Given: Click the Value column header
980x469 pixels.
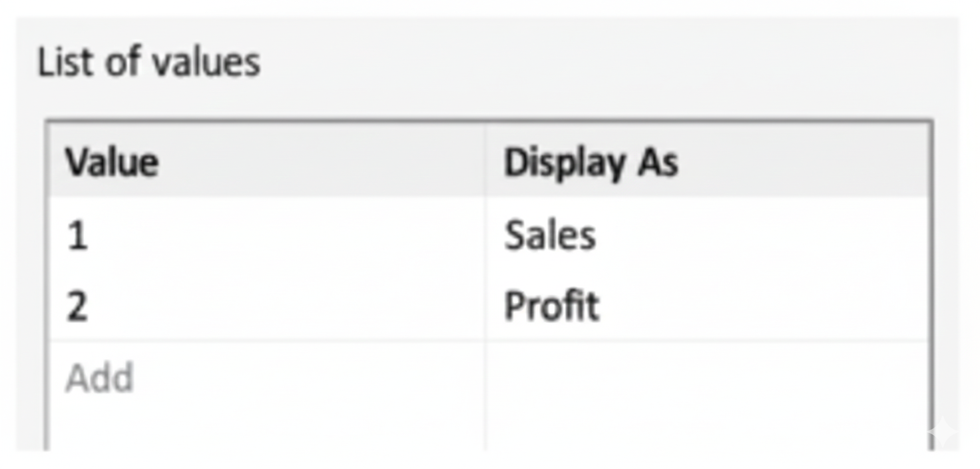Looking at the screenshot, I should pos(112,163).
